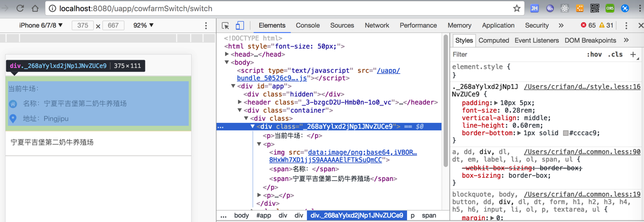Expand the padding shorthand property triangle
The height and width of the screenshot is (222, 644).
pos(496,103)
